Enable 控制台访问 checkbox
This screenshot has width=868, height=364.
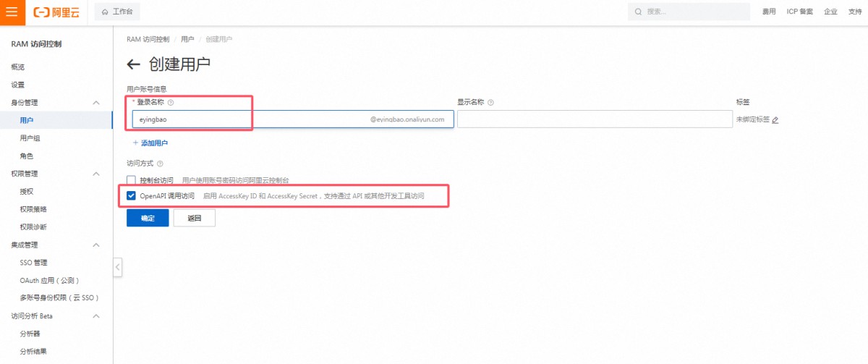pyautogui.click(x=132, y=180)
